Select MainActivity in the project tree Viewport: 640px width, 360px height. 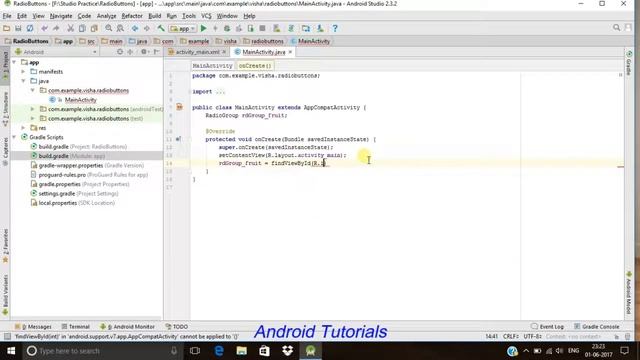[x=80, y=100]
